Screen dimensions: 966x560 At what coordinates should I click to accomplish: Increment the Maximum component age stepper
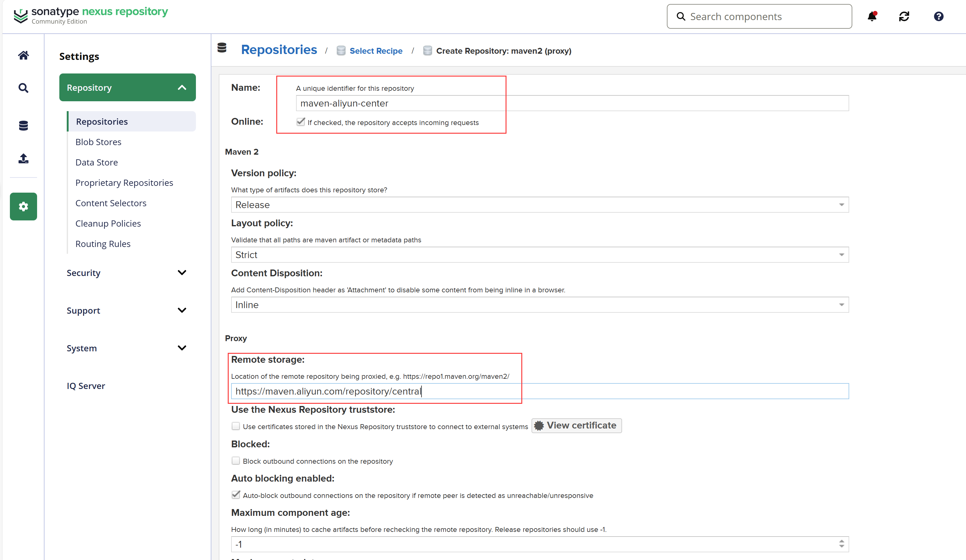click(x=841, y=541)
